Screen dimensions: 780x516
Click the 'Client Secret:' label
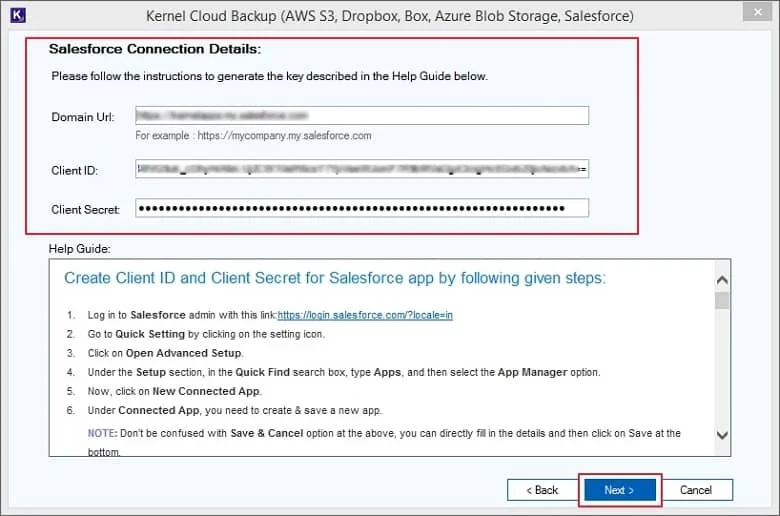click(86, 210)
